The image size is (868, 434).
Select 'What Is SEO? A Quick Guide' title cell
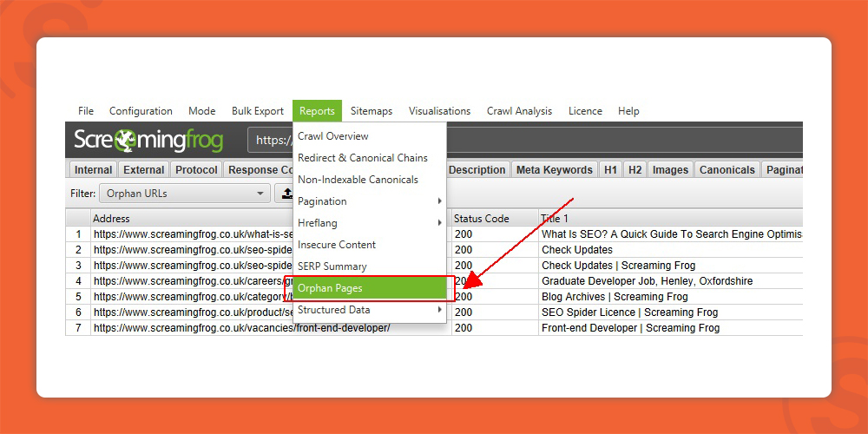[670, 234]
